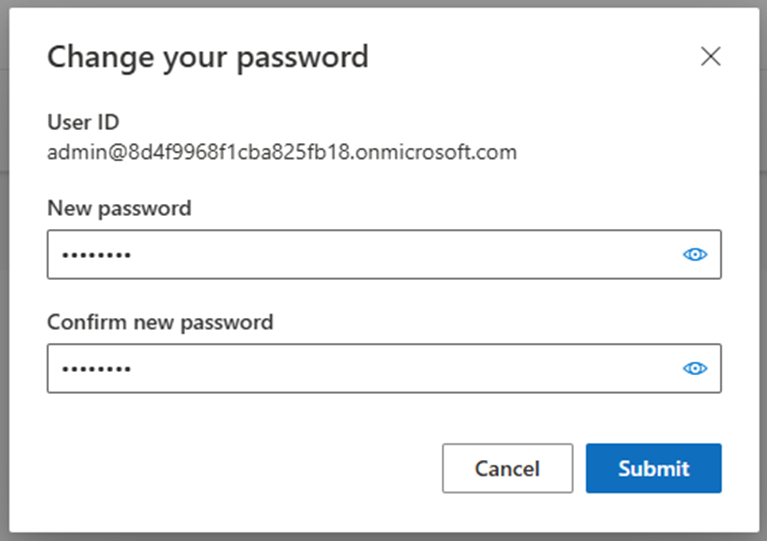The width and height of the screenshot is (767, 541).
Task: Close the Change your password dialog
Action: pyautogui.click(x=710, y=56)
